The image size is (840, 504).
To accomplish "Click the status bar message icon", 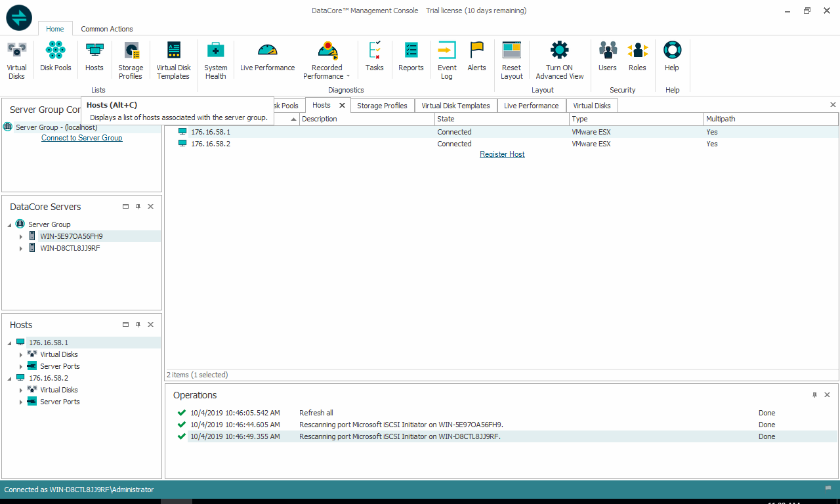I will click(x=828, y=488).
